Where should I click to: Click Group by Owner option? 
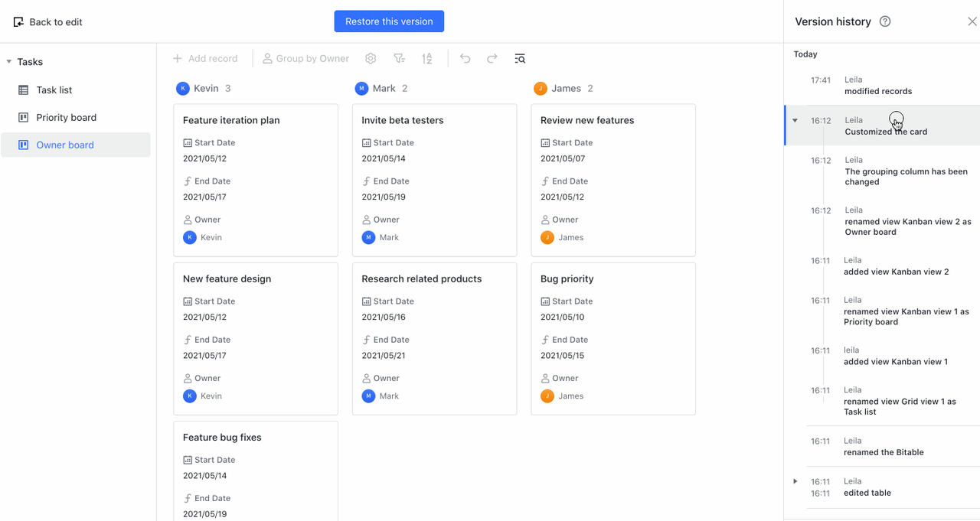click(x=305, y=59)
